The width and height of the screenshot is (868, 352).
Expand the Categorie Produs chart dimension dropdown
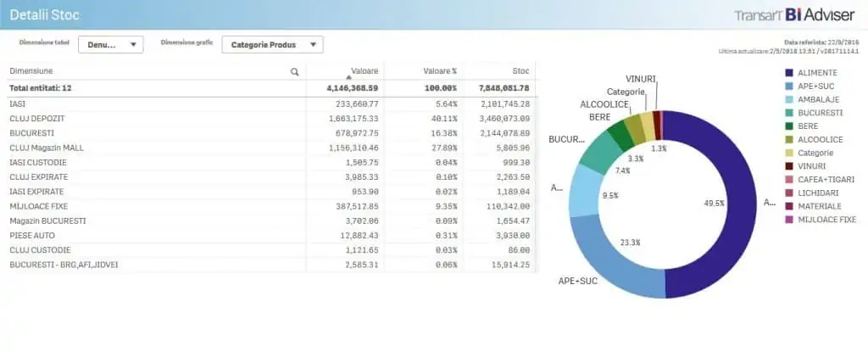(272, 45)
